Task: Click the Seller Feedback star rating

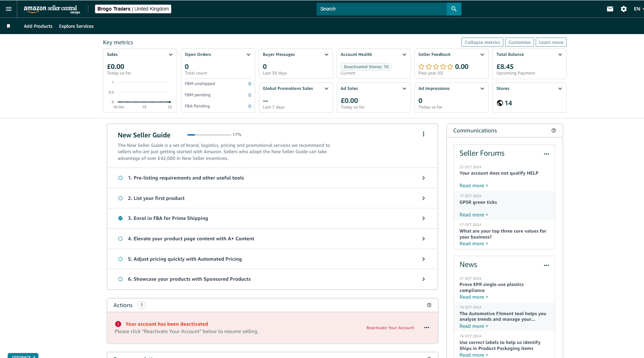Action: pyautogui.click(x=436, y=66)
